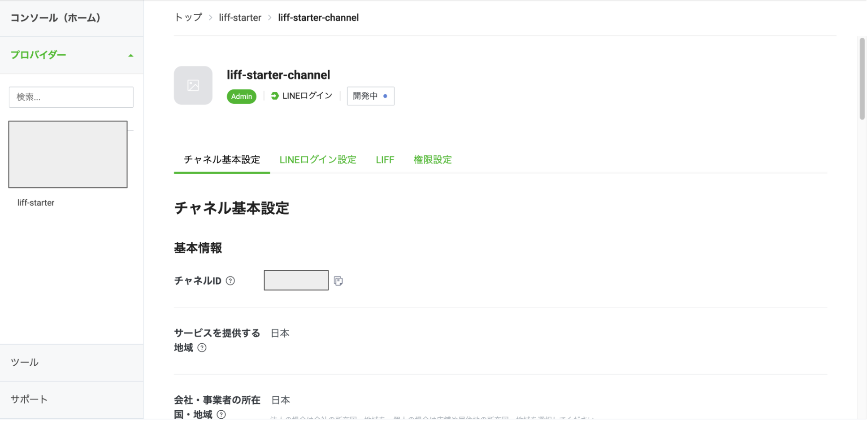Click the 検索 search field
Screen dimensions: 868x421
71,97
